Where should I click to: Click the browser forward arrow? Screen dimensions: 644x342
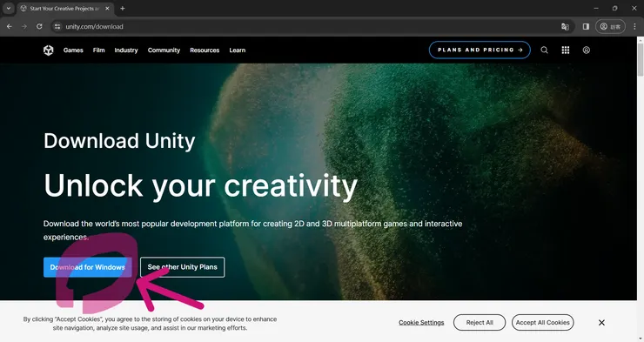24,26
